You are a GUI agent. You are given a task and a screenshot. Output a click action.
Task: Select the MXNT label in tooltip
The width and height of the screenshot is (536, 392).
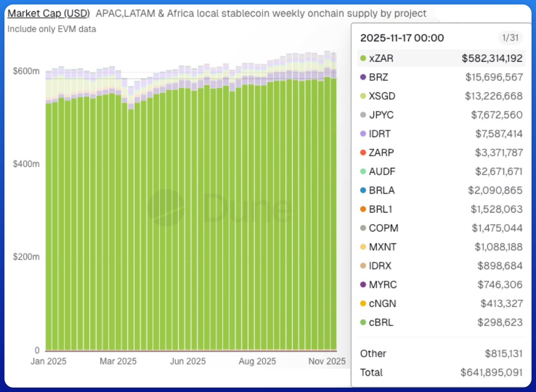(383, 247)
